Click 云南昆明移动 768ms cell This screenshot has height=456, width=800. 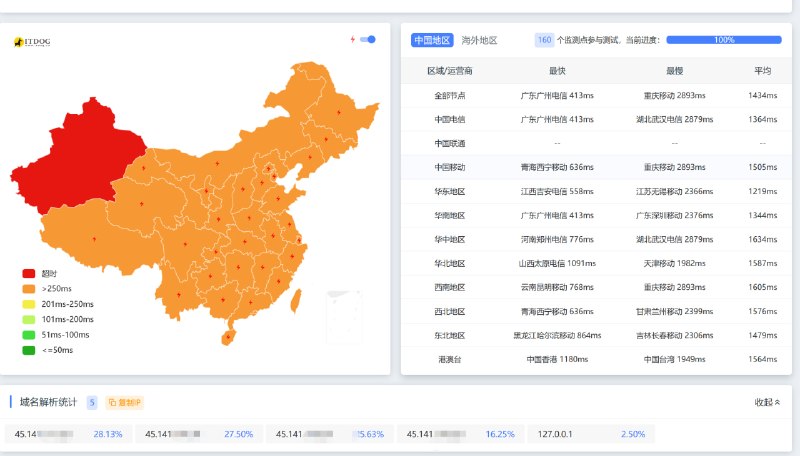(557, 287)
